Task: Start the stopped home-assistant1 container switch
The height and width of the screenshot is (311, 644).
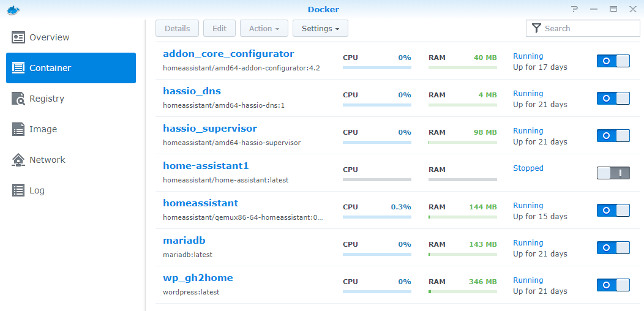Action: point(613,173)
